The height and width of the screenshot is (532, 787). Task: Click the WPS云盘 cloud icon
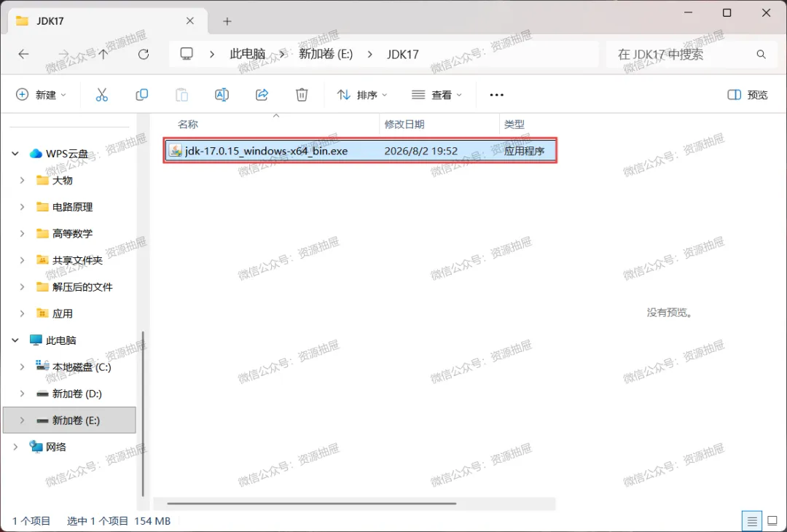[x=36, y=154]
